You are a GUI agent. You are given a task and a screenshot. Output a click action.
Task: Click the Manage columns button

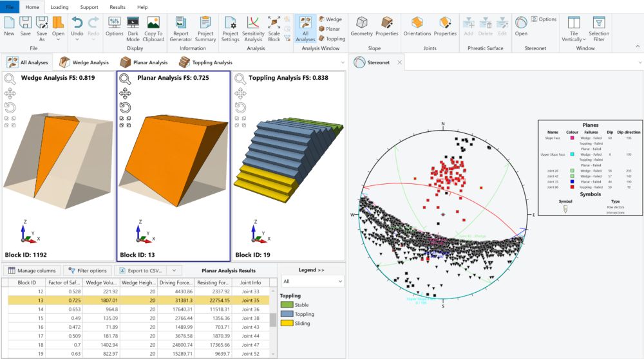33,271
